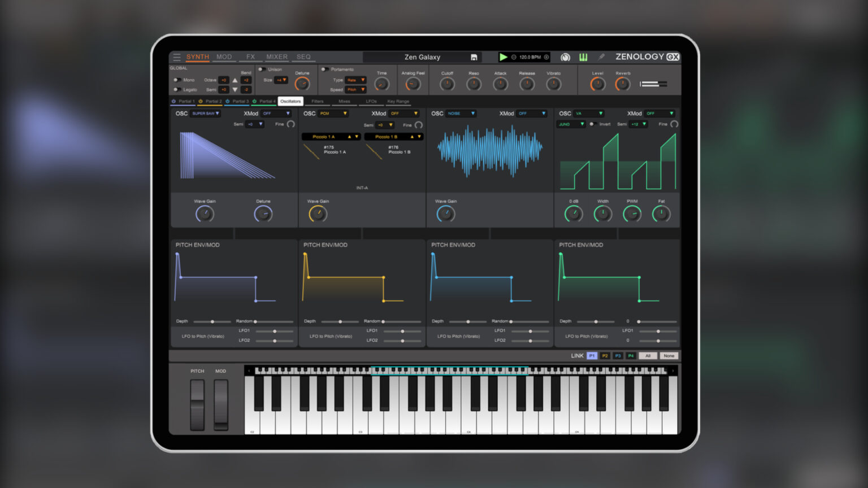Viewport: 868px width, 488px height.
Task: Switch to the MIXER tab
Action: click(276, 56)
